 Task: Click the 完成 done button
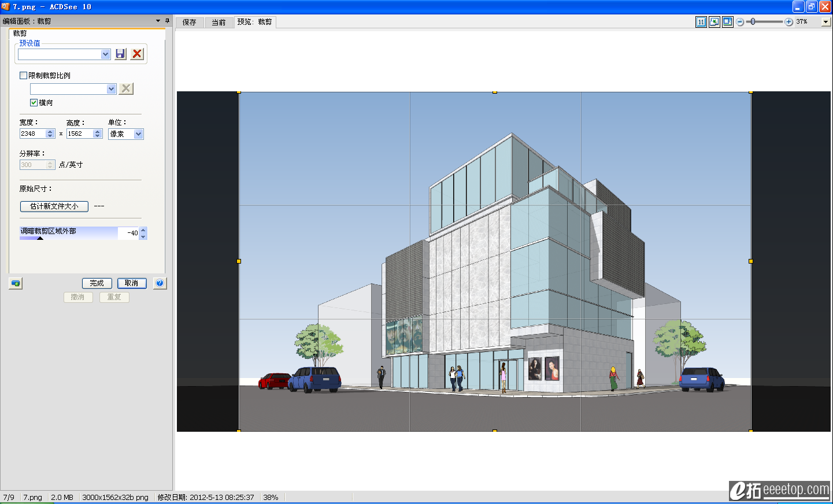click(97, 283)
